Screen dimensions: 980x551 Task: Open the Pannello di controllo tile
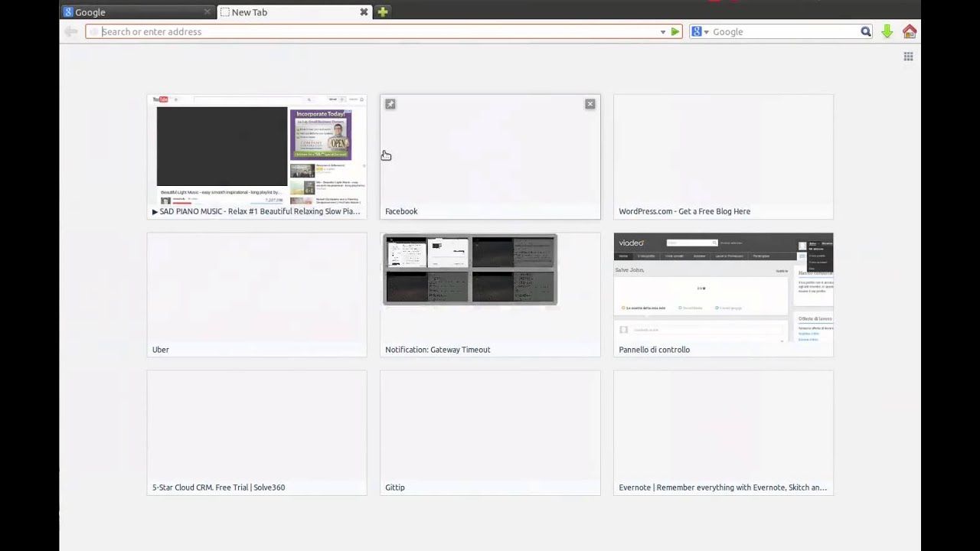[723, 295]
